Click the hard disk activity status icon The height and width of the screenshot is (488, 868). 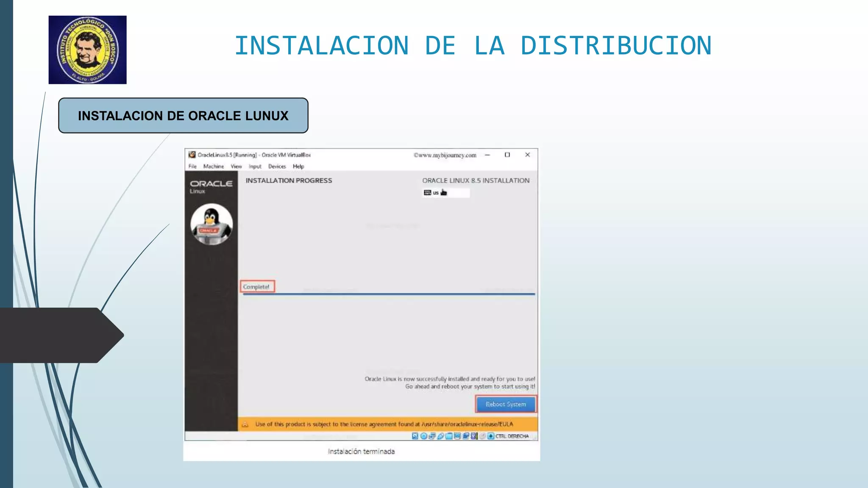click(x=415, y=436)
